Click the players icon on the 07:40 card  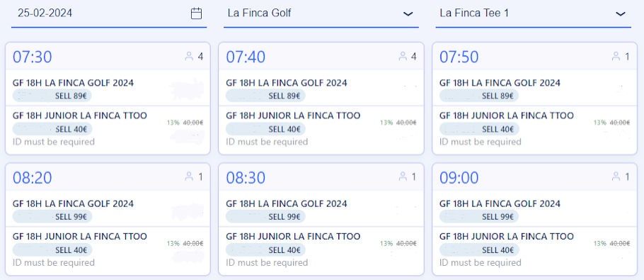[x=403, y=57]
